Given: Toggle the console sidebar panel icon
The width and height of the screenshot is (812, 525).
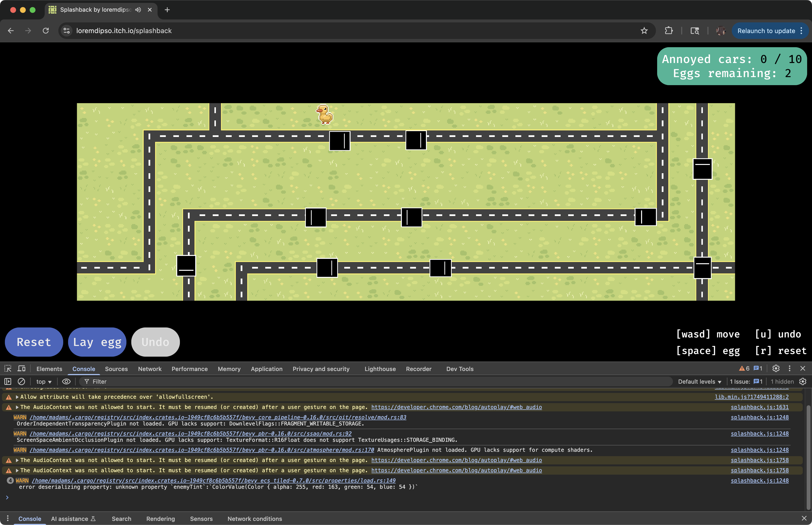Looking at the screenshot, I should tap(8, 381).
